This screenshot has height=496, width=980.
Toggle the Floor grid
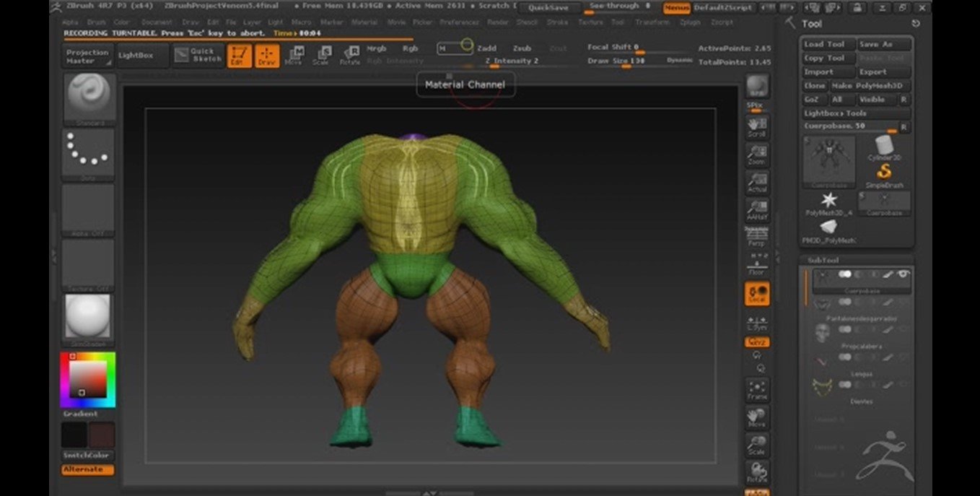756,264
